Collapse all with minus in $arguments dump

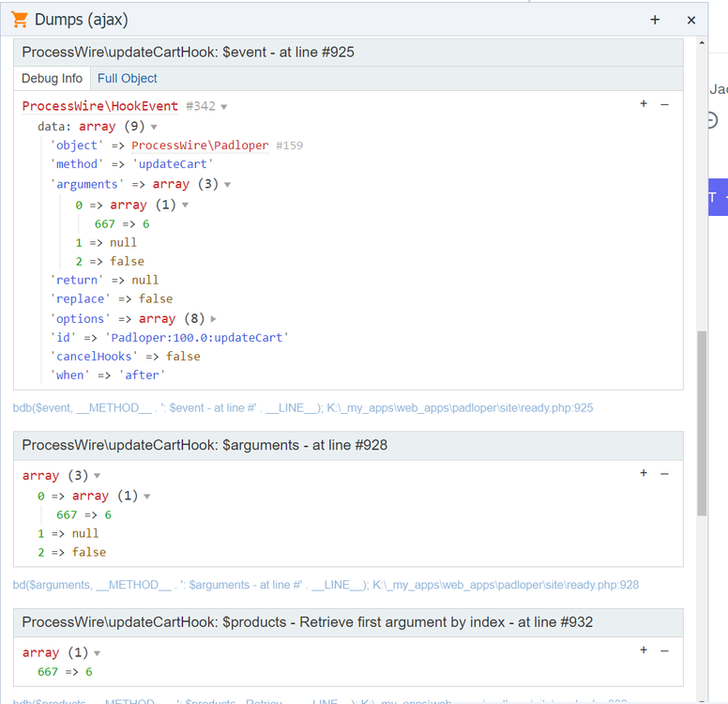pos(664,474)
